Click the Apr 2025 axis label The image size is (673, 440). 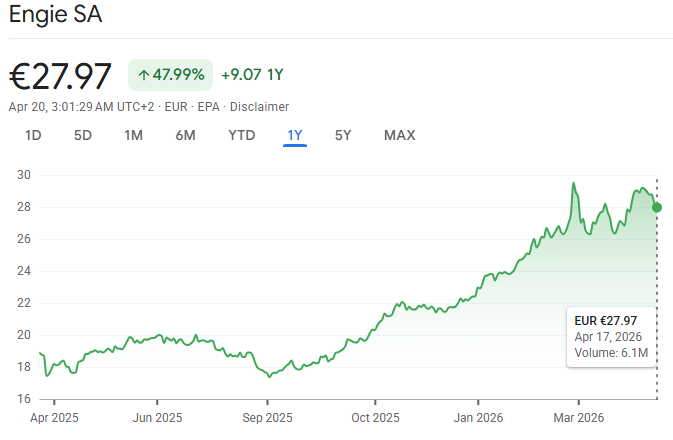pos(54,418)
